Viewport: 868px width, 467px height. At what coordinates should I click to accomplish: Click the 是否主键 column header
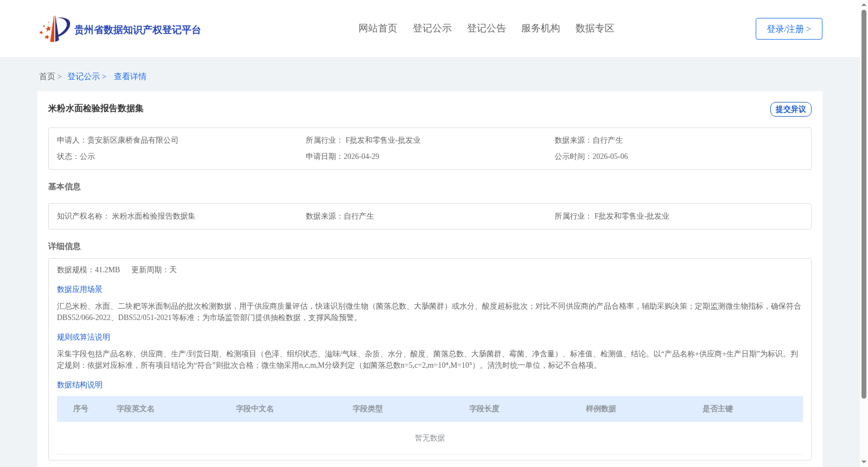[x=718, y=409]
